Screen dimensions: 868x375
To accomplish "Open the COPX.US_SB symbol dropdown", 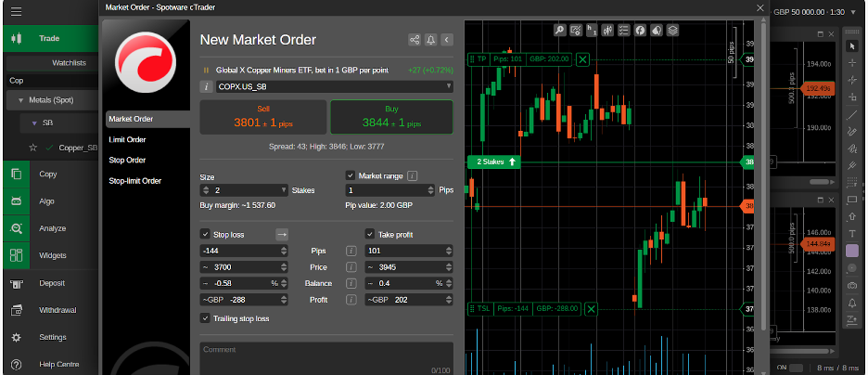I will coord(335,86).
